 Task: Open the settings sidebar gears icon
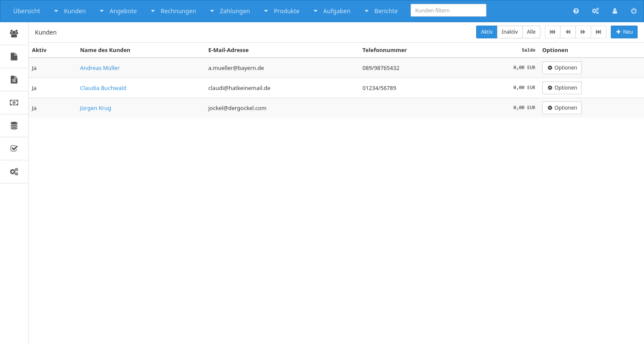click(x=14, y=171)
